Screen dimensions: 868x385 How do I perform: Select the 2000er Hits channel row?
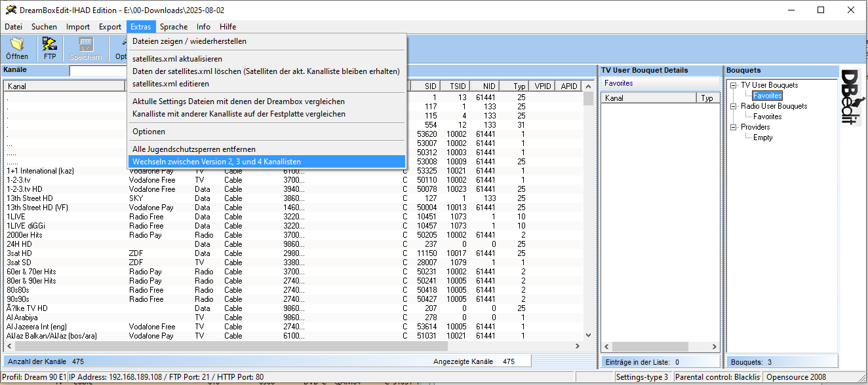[293, 235]
